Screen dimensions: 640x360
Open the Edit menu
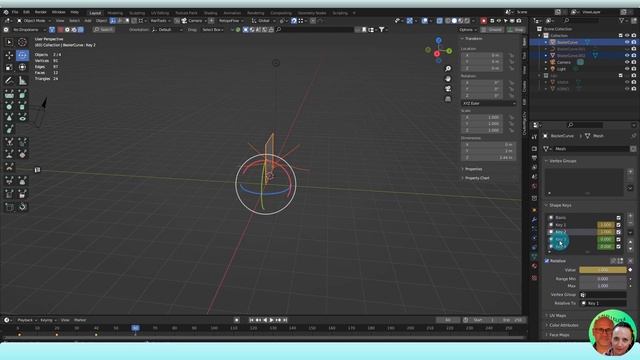coord(27,13)
